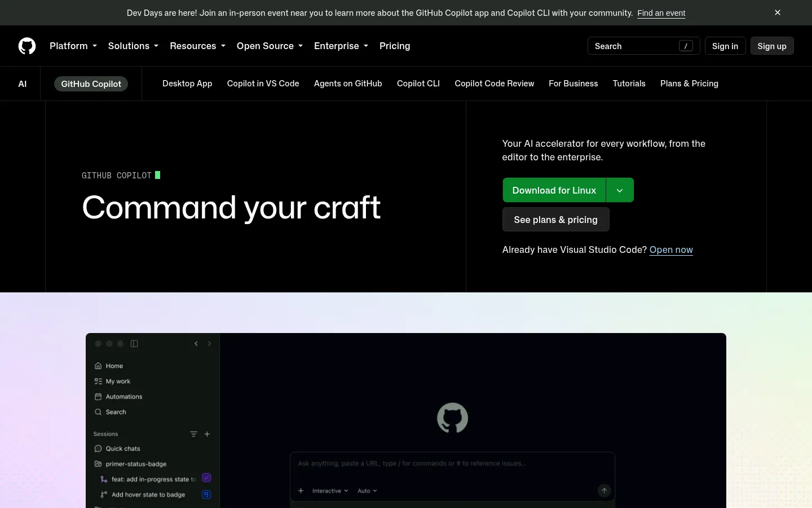Image resolution: width=812 pixels, height=508 pixels.
Task: Click the Sign up button
Action: coord(772,46)
